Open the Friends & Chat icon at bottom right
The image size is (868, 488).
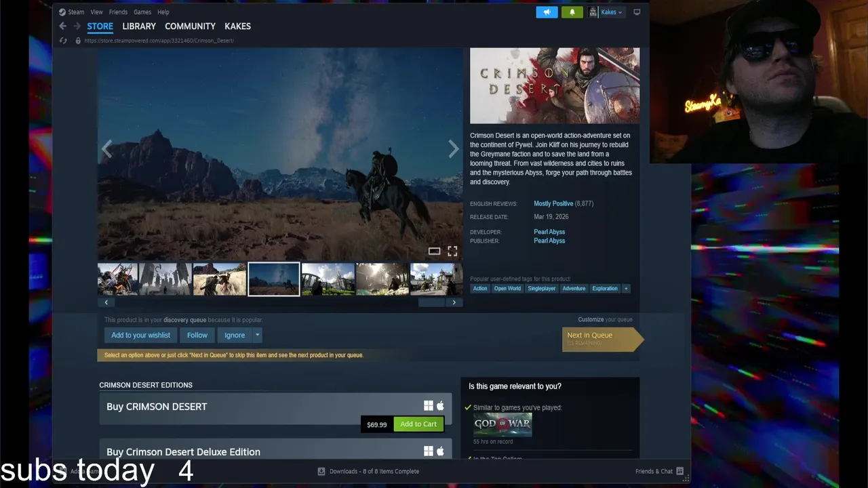(x=679, y=471)
